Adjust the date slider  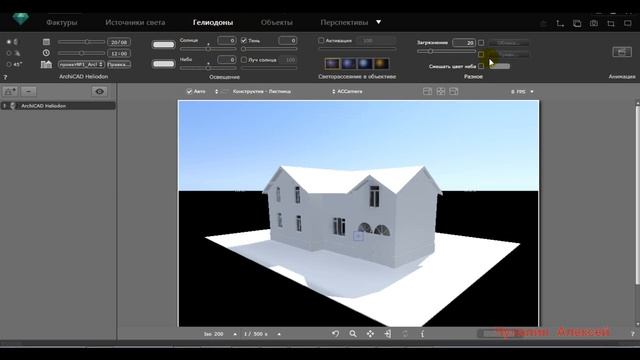[x=81, y=42]
